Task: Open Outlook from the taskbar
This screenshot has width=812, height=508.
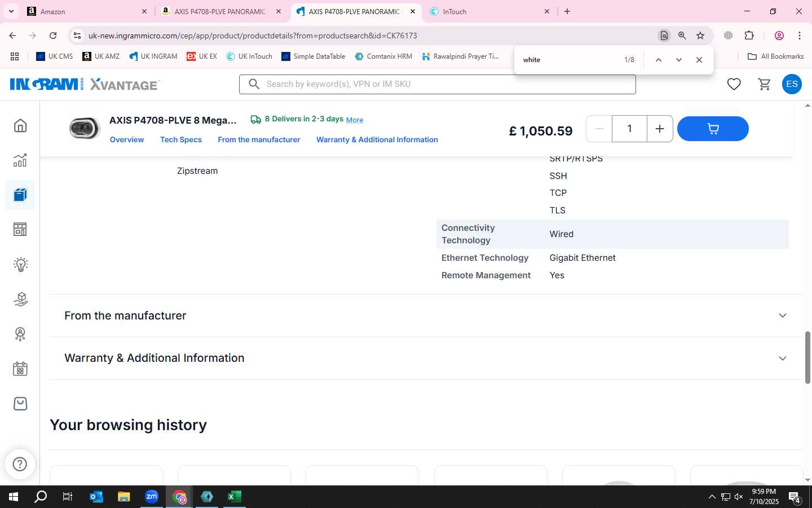Action: [96, 497]
